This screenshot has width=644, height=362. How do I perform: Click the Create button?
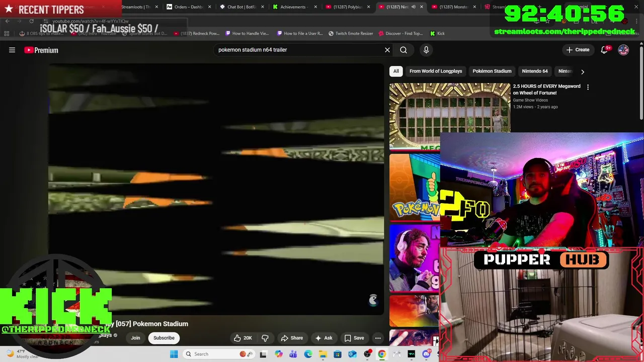point(578,50)
